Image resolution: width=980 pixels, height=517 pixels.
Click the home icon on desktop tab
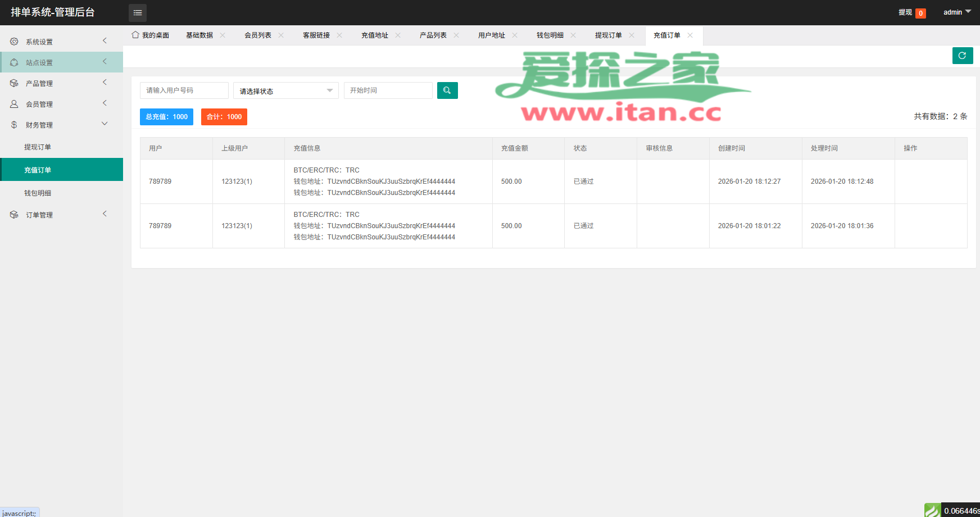[x=135, y=35]
